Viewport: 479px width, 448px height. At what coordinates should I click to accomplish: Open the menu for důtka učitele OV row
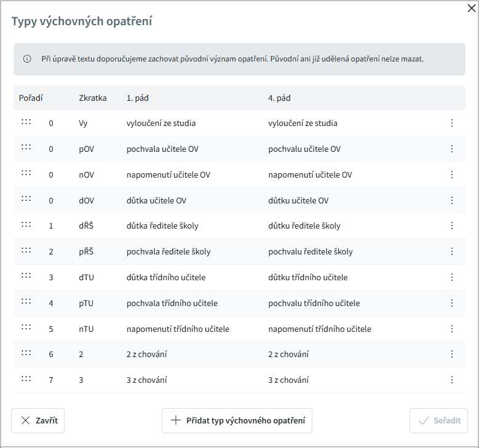click(451, 200)
